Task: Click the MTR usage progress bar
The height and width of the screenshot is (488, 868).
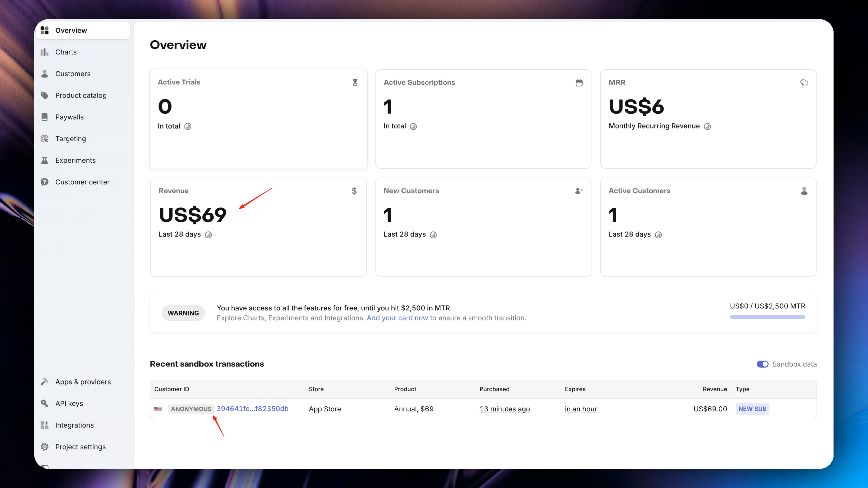Action: pos(767,317)
